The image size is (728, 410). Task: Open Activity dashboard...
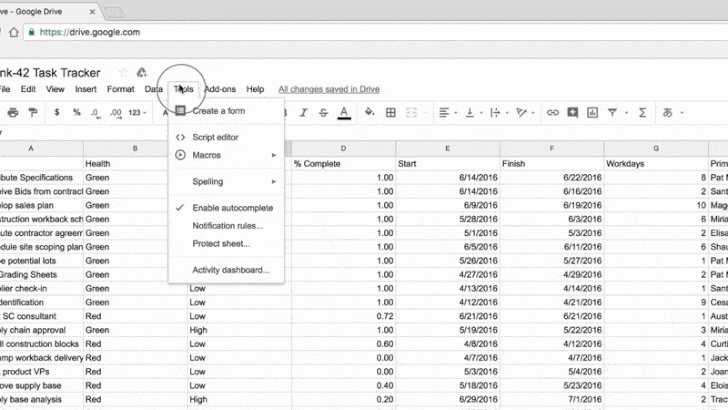(x=227, y=270)
